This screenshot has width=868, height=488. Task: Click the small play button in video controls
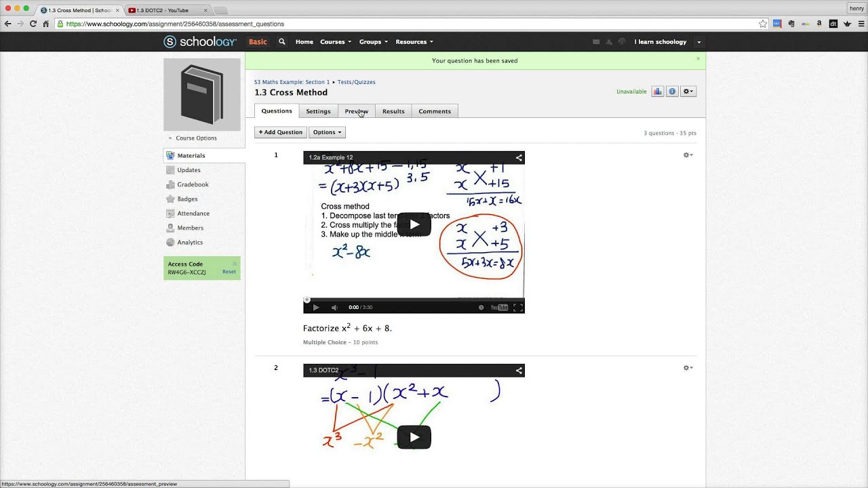point(315,307)
